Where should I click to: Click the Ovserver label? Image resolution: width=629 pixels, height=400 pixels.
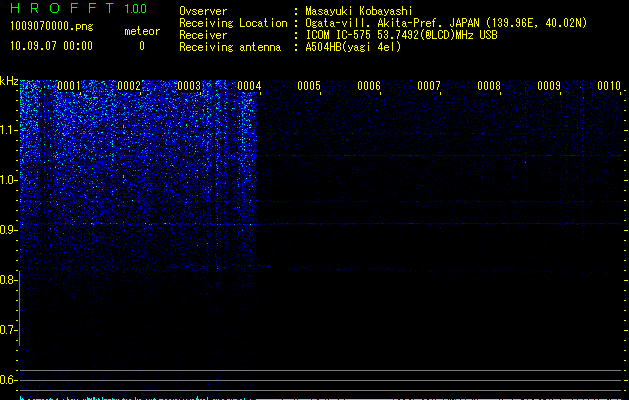tap(203, 11)
